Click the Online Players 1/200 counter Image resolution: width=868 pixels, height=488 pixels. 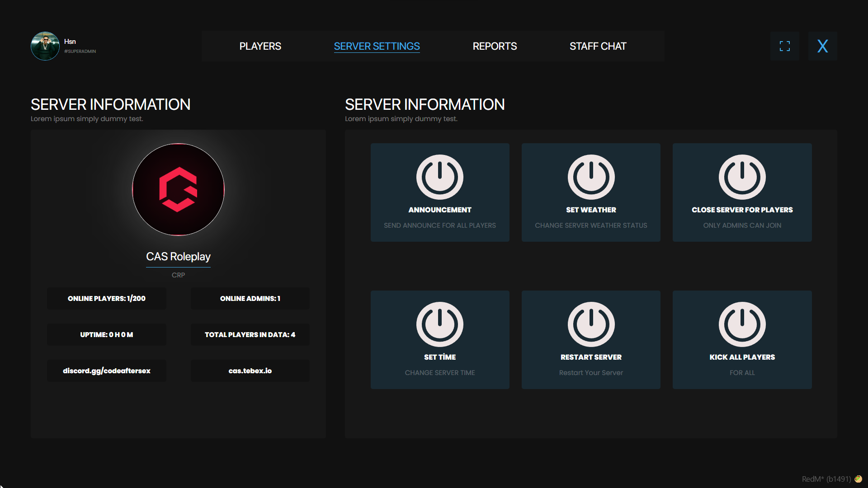click(x=106, y=298)
